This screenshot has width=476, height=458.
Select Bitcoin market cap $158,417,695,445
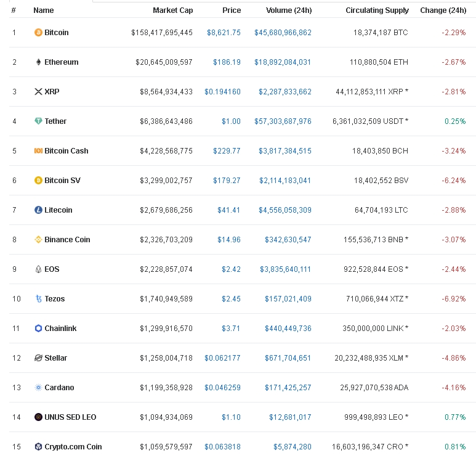tap(162, 32)
